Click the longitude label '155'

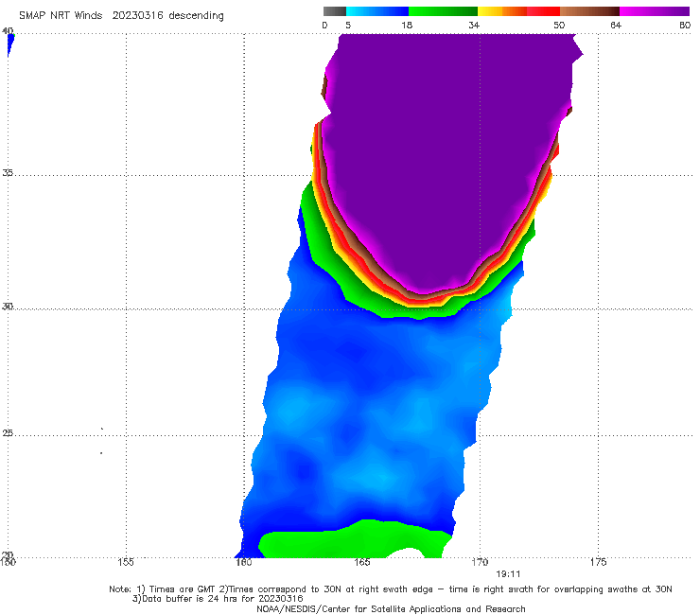click(x=126, y=562)
